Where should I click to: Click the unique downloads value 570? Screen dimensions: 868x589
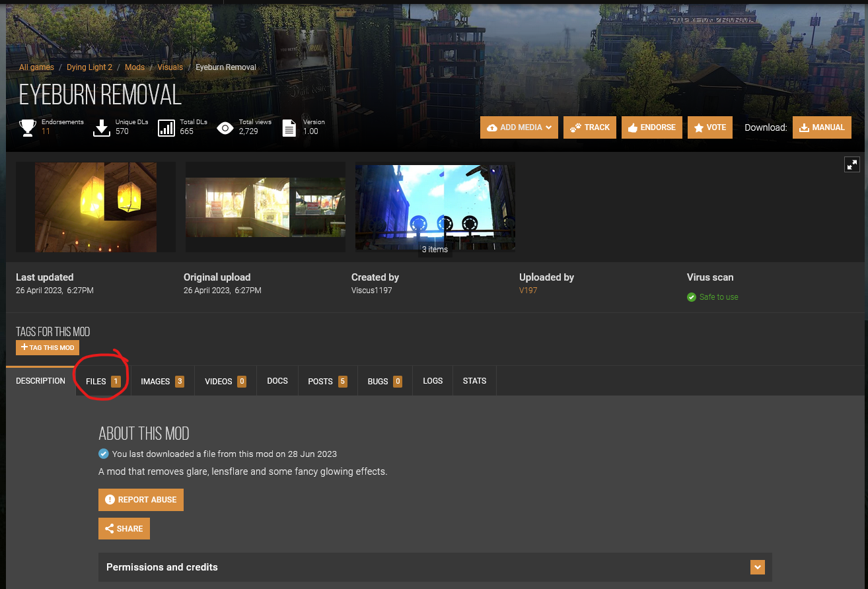click(x=122, y=131)
